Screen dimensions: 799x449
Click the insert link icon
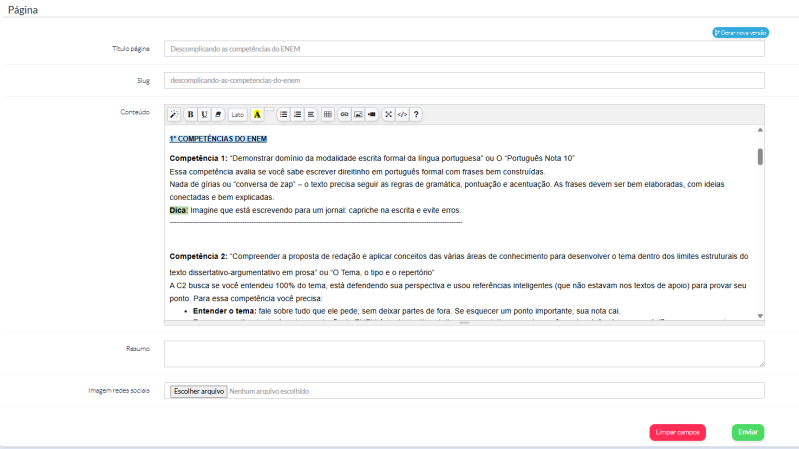(344, 115)
